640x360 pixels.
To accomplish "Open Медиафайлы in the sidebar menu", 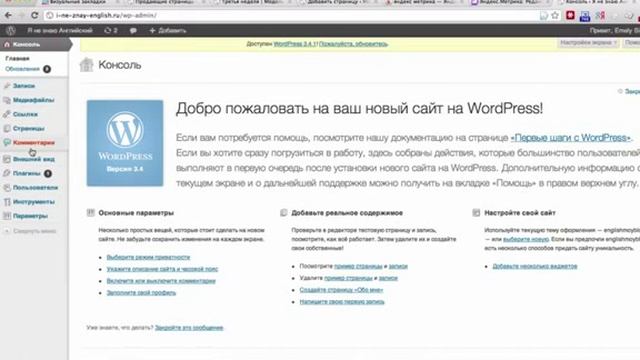I will tap(33, 100).
